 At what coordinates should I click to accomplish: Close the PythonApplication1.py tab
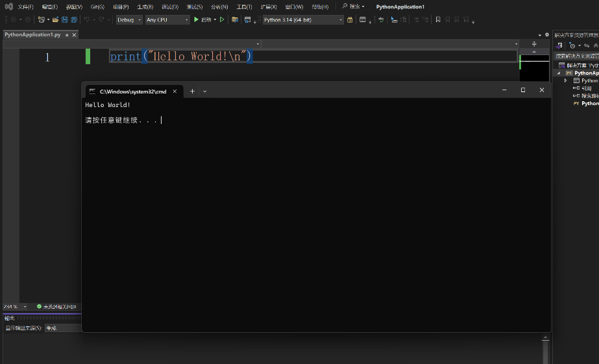click(74, 35)
